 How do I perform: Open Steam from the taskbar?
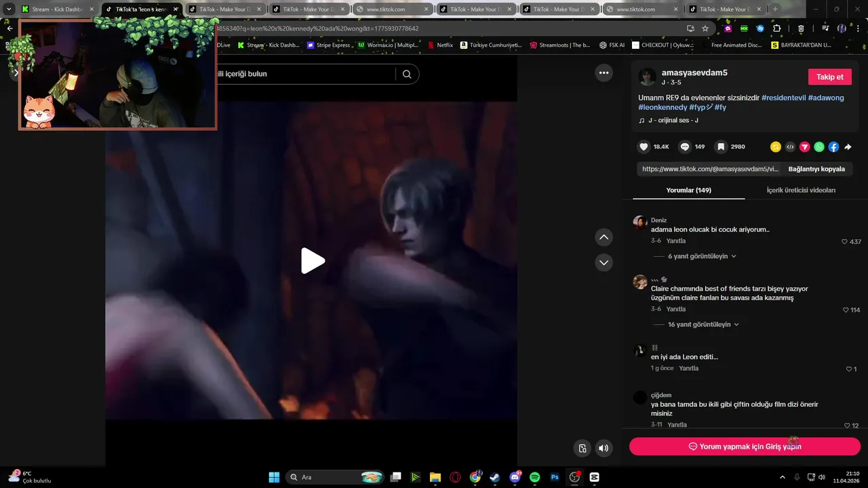point(495,477)
